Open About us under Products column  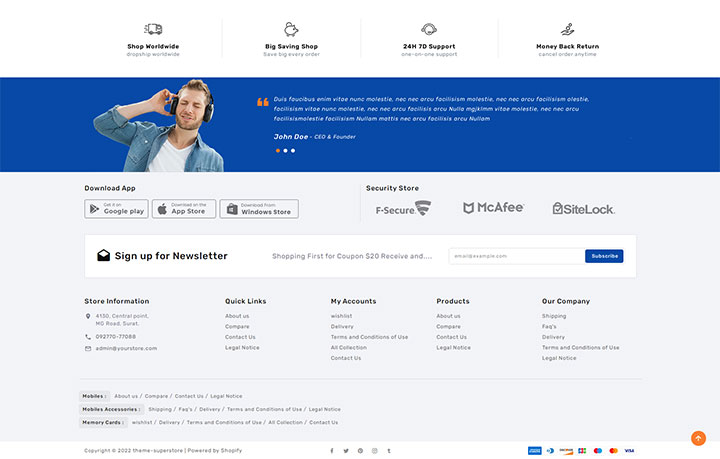[x=448, y=316]
